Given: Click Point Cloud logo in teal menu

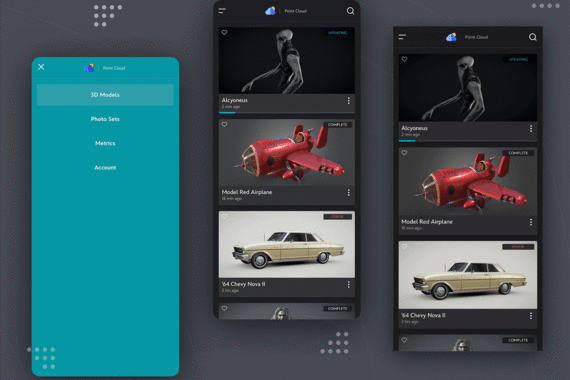Looking at the screenshot, I should [89, 68].
